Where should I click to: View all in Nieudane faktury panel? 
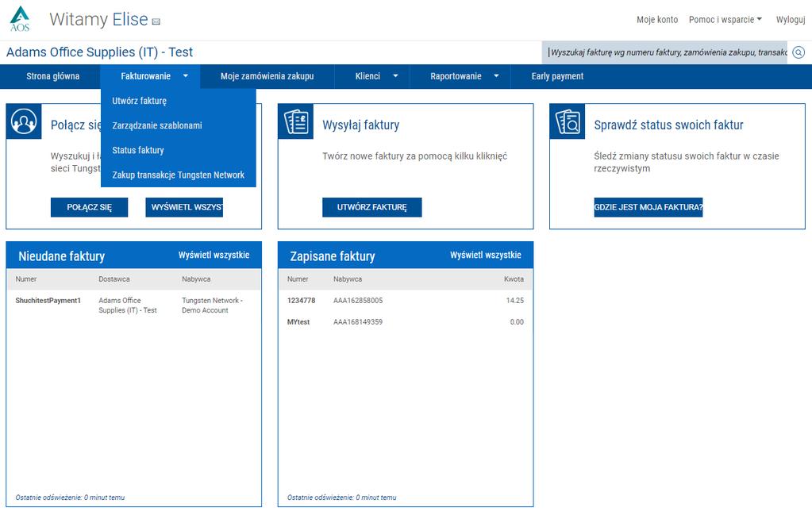214,255
